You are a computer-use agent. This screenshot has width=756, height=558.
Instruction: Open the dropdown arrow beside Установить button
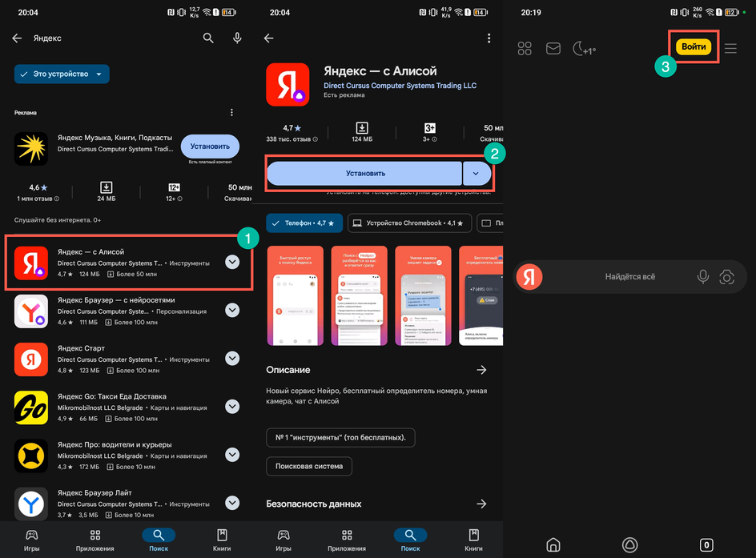click(477, 174)
